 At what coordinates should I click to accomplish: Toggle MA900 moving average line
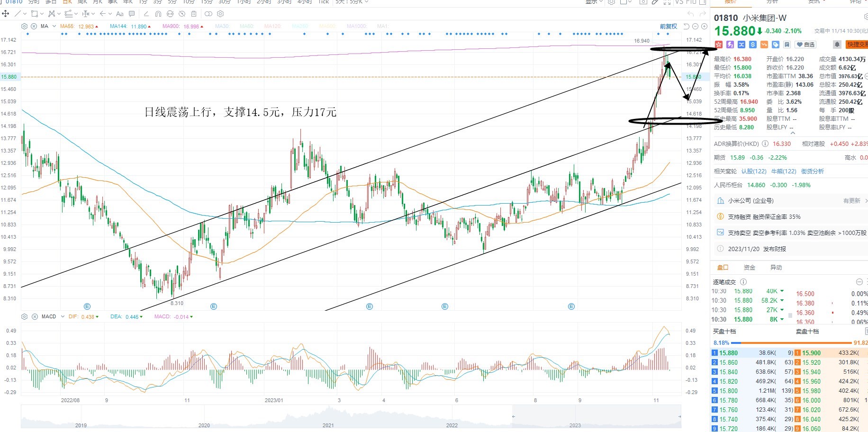click(183, 27)
